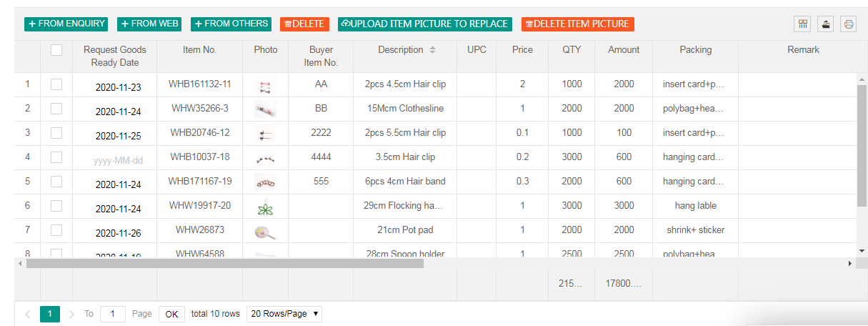Image resolution: width=868 pixels, height=326 pixels.
Task: Open the photo thumbnail for item WHB161132-11
Action: (265, 86)
